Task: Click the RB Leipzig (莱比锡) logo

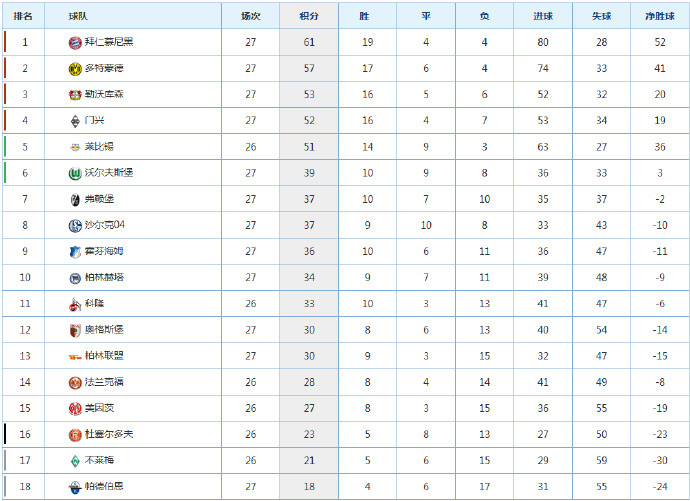Action: [x=75, y=147]
